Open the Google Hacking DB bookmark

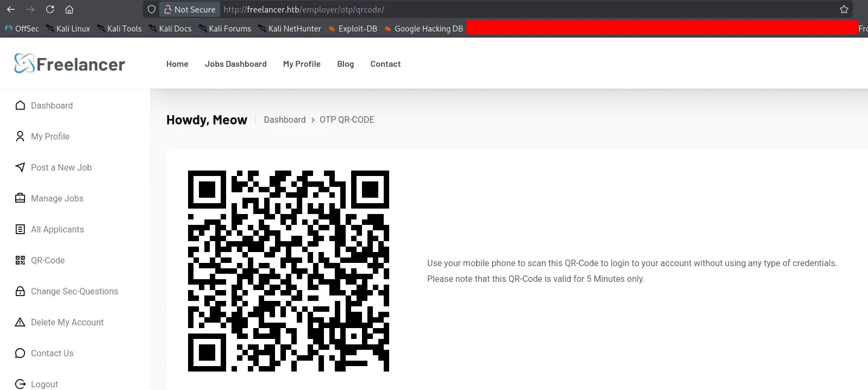pos(423,29)
